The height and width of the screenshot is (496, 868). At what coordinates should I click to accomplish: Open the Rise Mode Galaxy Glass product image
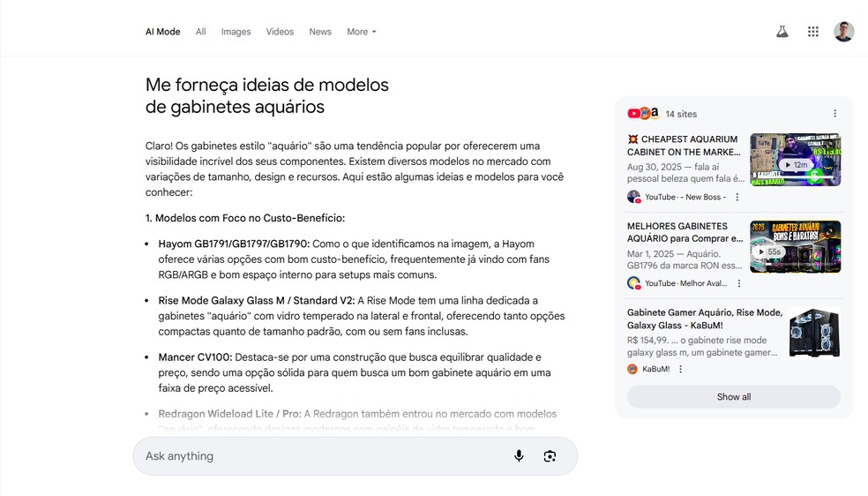pyautogui.click(x=814, y=333)
